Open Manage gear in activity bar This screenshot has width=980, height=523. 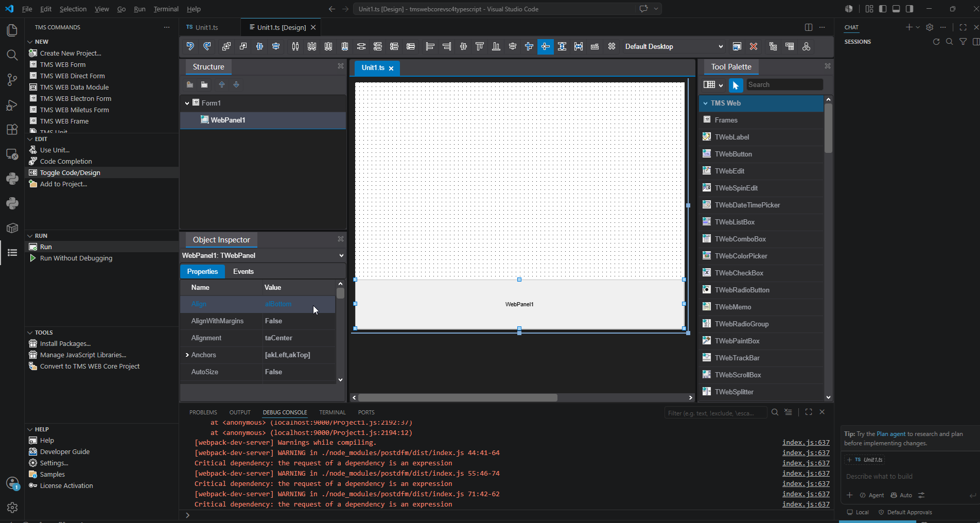click(x=12, y=508)
